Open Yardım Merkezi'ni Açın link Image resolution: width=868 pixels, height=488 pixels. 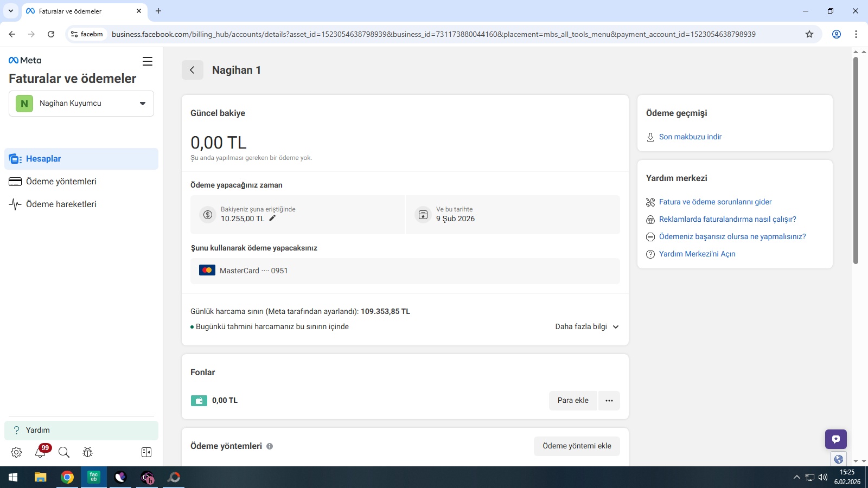tap(697, 254)
